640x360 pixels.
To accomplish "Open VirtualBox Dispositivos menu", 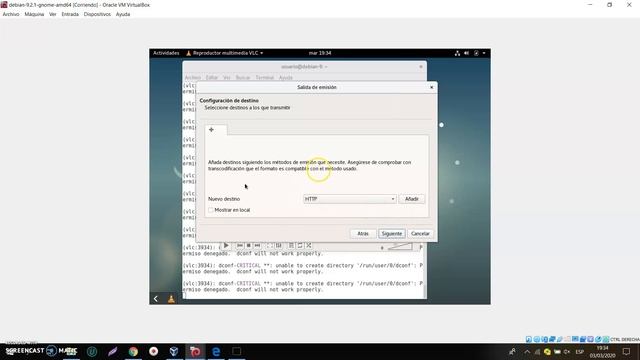I will pyautogui.click(x=97, y=14).
